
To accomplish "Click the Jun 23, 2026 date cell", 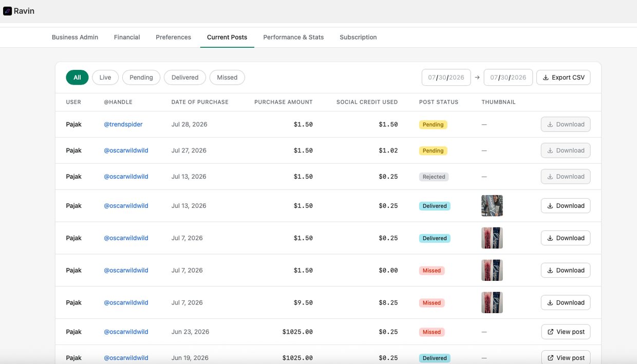I will click(x=191, y=332).
